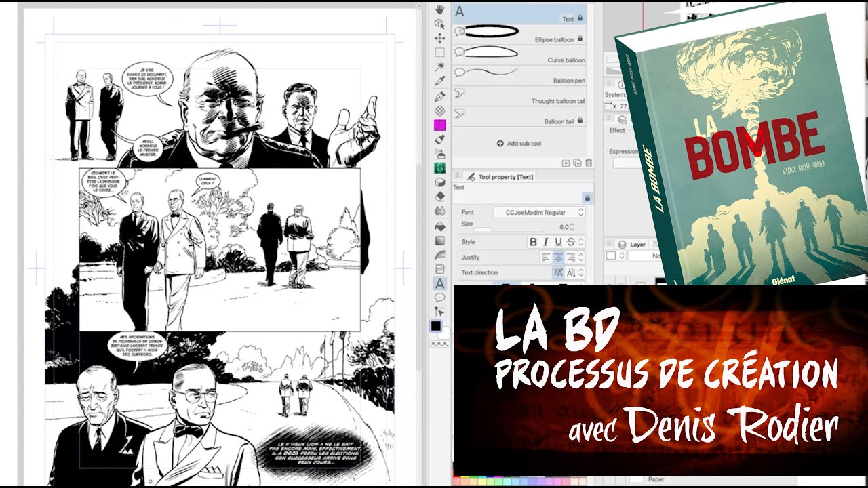Set justification to align left
The width and height of the screenshot is (868, 488).
(x=546, y=258)
